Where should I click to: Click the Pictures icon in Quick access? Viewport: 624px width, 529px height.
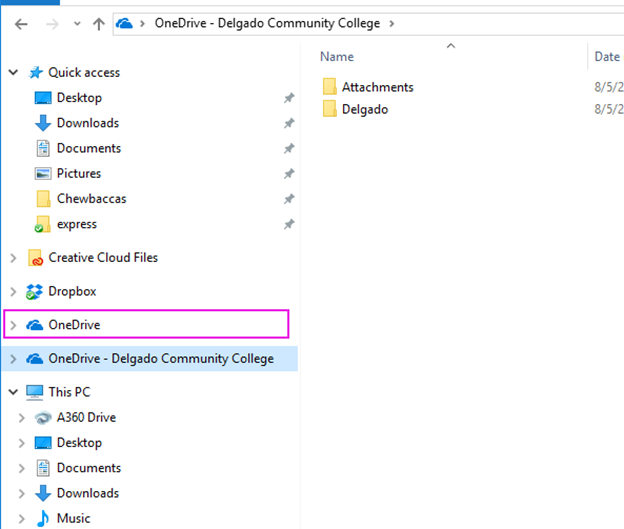click(43, 174)
